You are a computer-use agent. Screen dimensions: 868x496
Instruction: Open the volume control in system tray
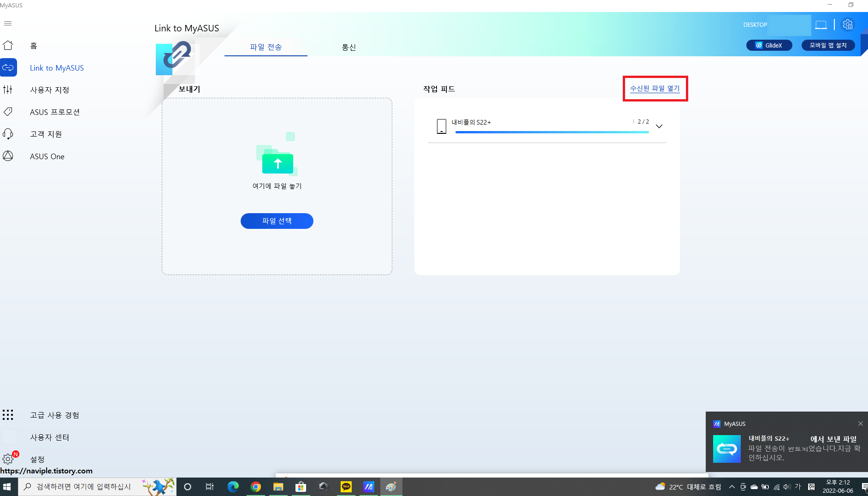click(x=786, y=487)
